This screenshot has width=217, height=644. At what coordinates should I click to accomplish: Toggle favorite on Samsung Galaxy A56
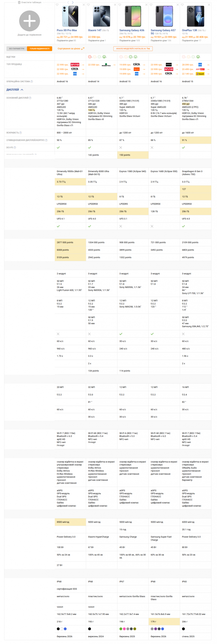coord(120,5)
